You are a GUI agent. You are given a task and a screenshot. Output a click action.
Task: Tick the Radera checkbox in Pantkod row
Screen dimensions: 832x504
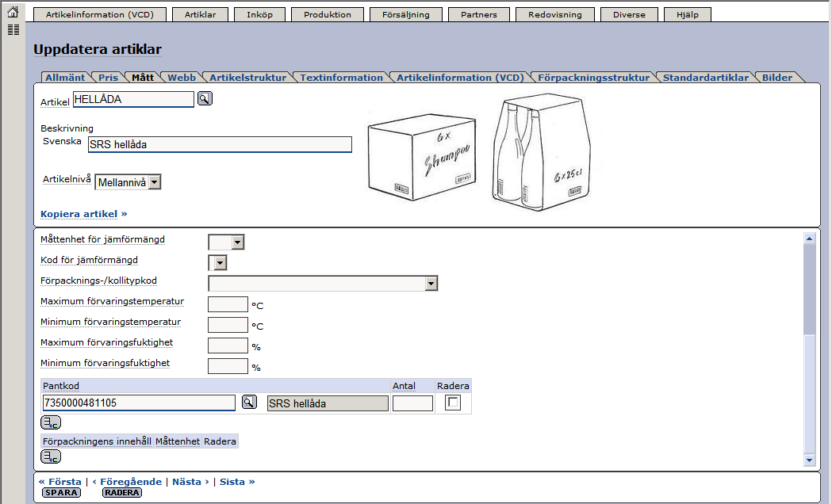click(x=453, y=403)
